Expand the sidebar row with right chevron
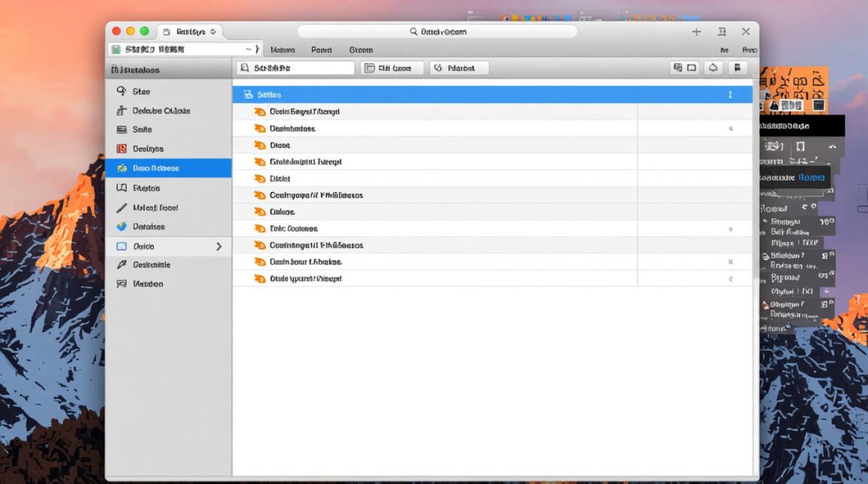 pos(218,247)
